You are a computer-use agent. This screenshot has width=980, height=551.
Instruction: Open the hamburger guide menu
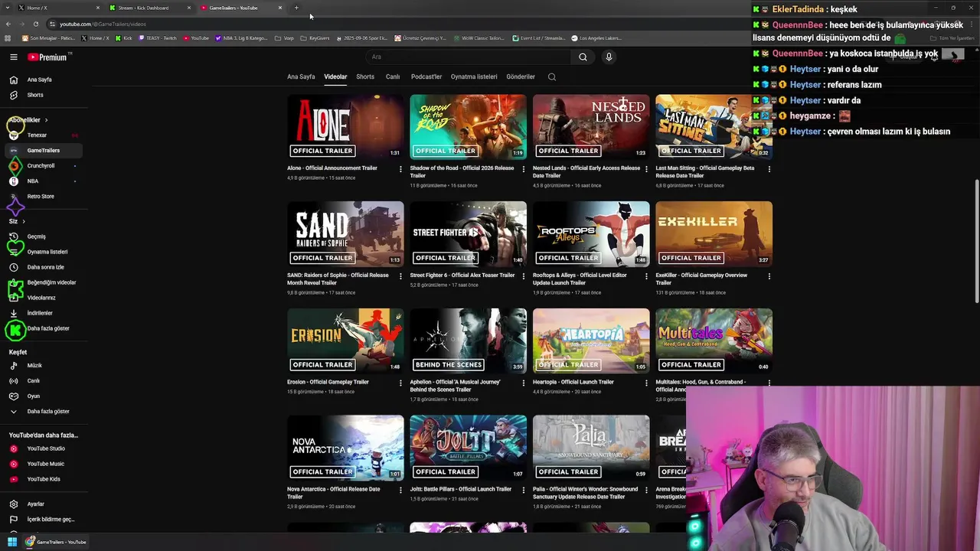tap(13, 57)
